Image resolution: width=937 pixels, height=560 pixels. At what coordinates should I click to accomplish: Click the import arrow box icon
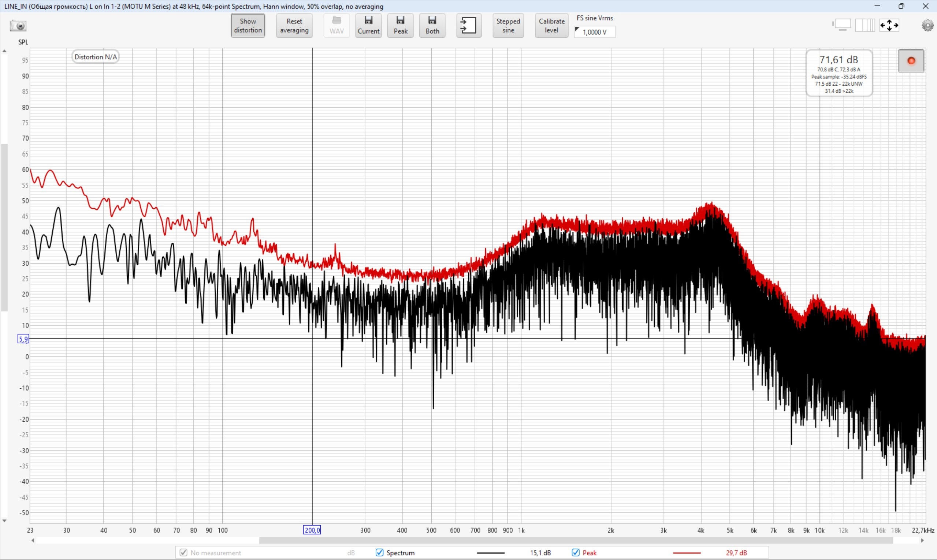tap(469, 25)
